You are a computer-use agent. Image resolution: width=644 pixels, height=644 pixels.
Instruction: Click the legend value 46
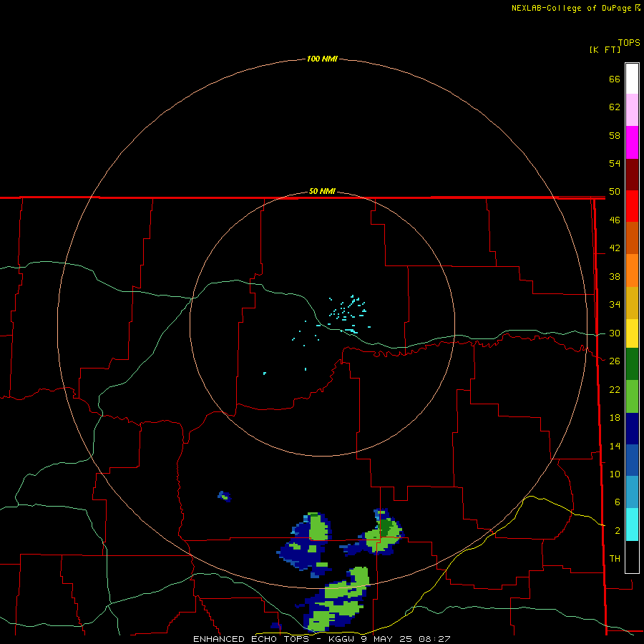(615, 220)
